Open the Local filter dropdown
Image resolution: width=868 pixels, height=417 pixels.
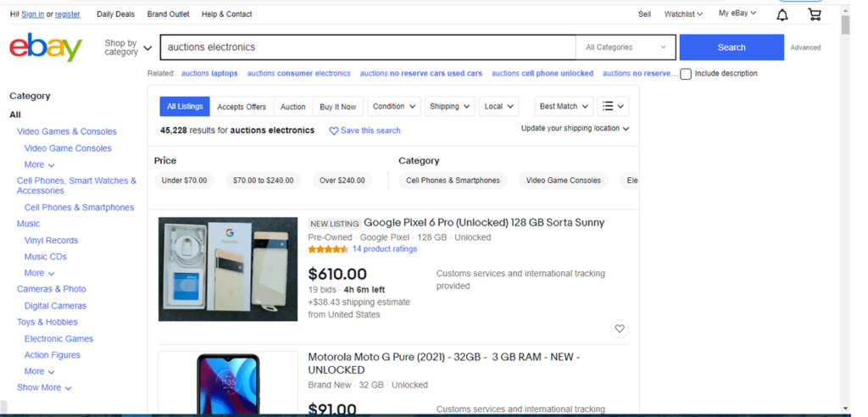498,106
